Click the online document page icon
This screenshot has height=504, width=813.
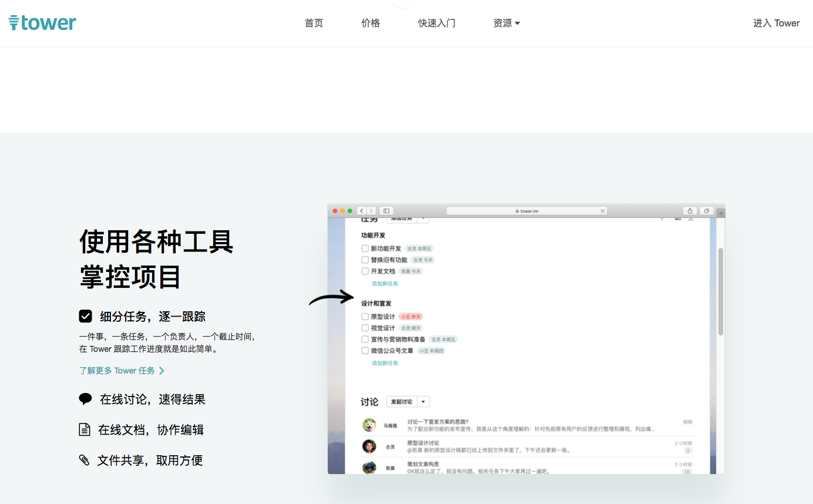pos(85,429)
